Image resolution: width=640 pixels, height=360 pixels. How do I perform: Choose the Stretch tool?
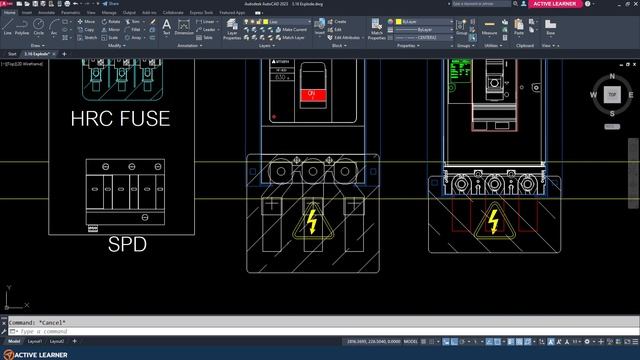[87, 38]
